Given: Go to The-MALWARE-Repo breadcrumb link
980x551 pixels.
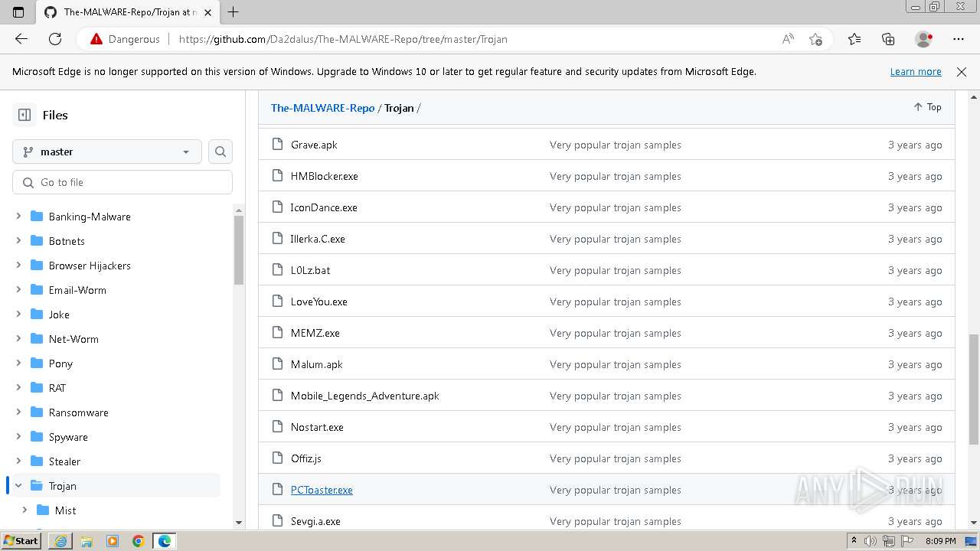Looking at the screenshot, I should 322,108.
